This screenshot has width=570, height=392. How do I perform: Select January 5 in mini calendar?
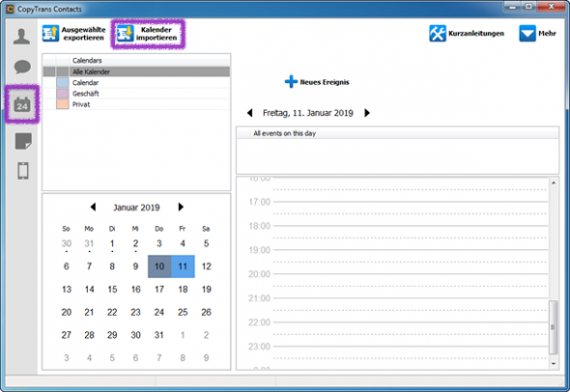206,243
